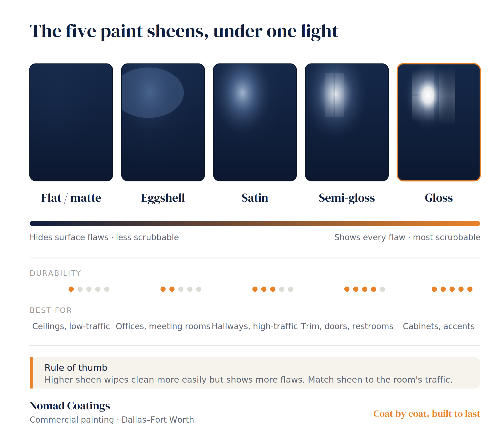Click the orange-outlined Gloss swatch card
The height and width of the screenshot is (433, 504).
tap(439, 122)
